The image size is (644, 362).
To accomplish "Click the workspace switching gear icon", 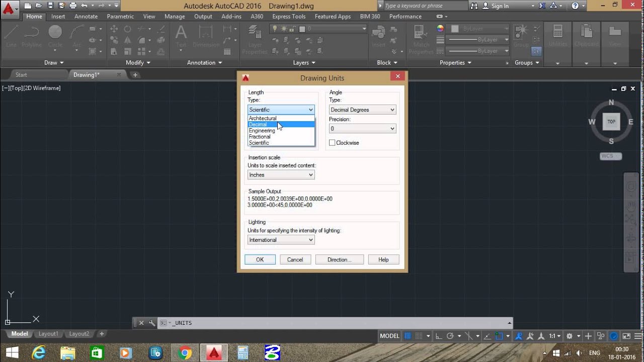I will [569, 336].
